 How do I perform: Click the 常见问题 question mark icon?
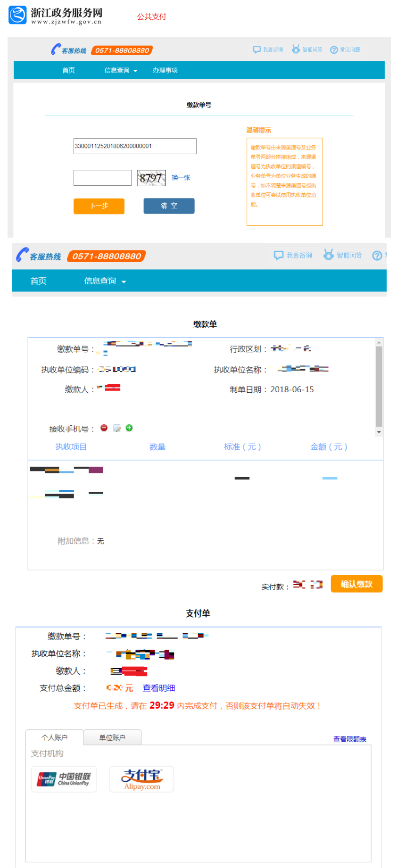pyautogui.click(x=334, y=50)
